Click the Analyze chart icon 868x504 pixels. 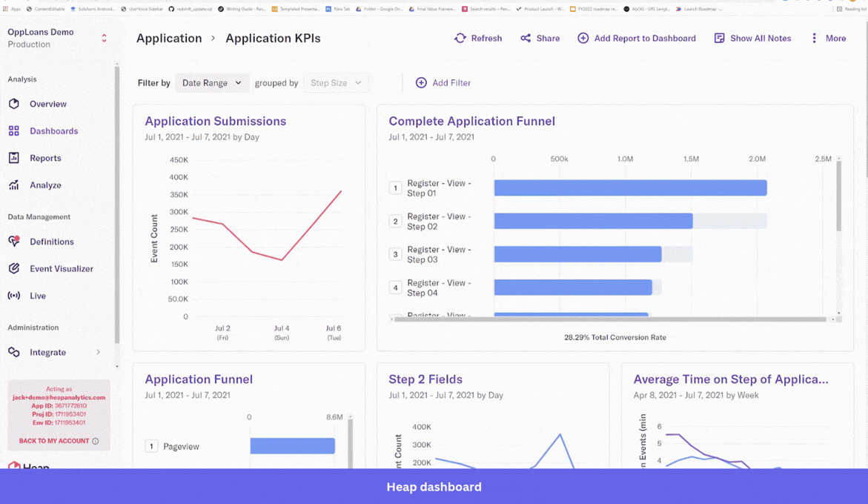coord(16,185)
